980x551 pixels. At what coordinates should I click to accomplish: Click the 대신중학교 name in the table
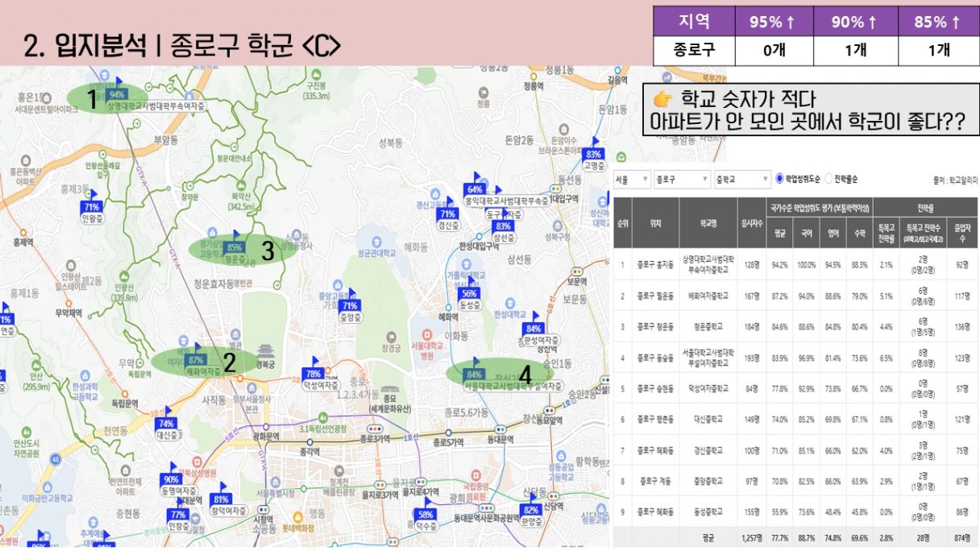click(708, 419)
